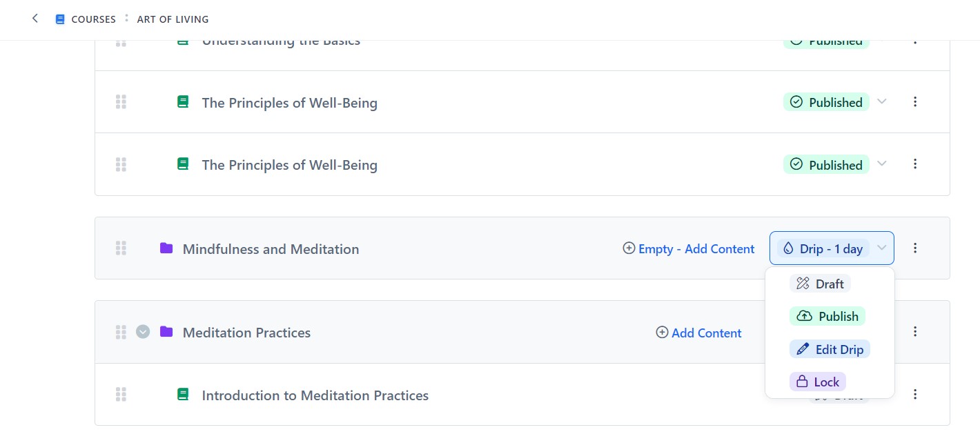Click the green lesson icon beside Introduction to Meditation Practices

(x=183, y=394)
